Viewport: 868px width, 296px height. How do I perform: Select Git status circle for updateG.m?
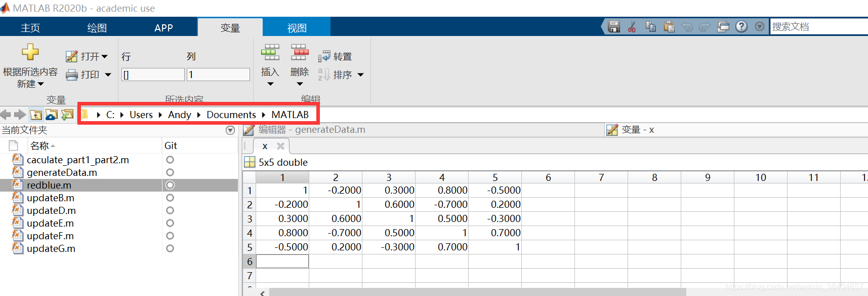coord(170,248)
